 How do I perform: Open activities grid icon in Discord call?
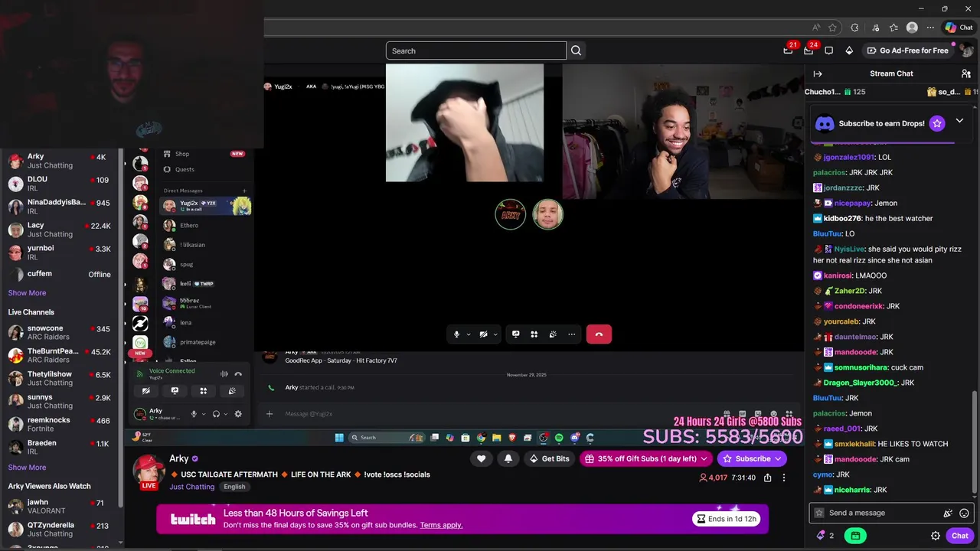(534, 334)
